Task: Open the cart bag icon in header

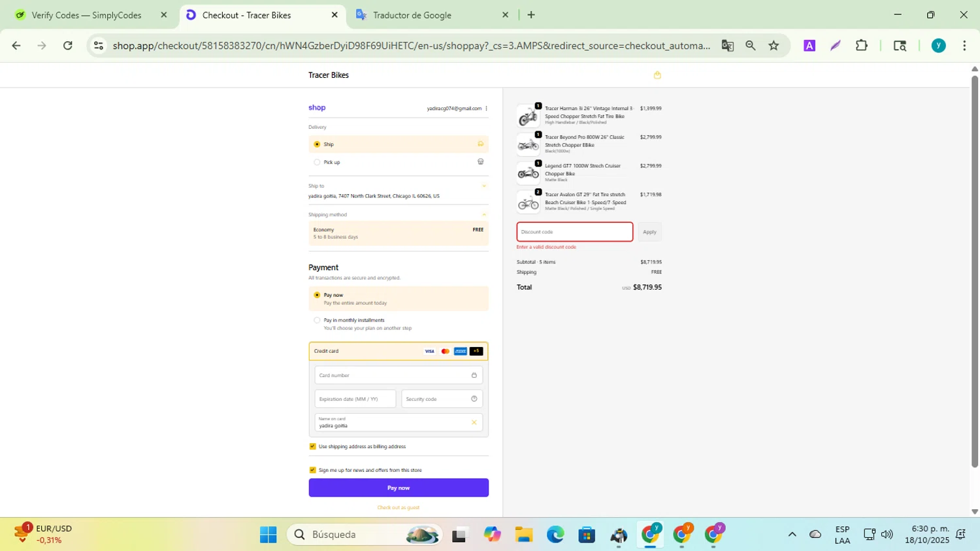Action: 657,75
